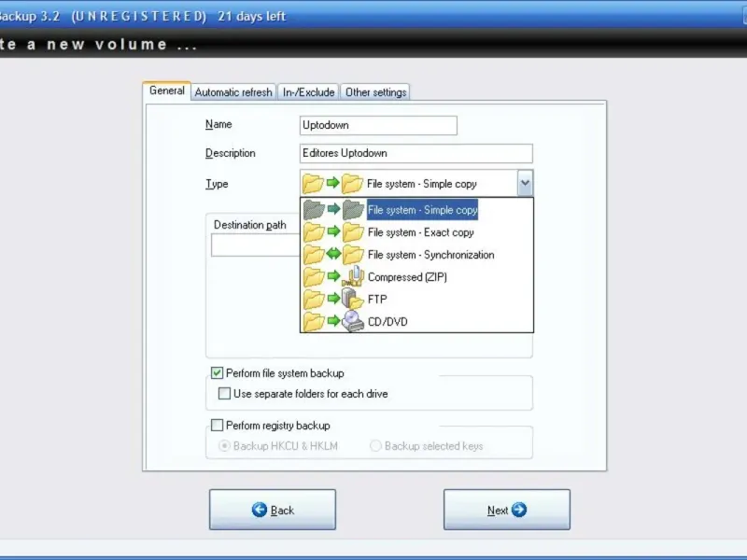The height and width of the screenshot is (560, 747).
Task: Select File system - Simple copy option
Action: (x=416, y=209)
